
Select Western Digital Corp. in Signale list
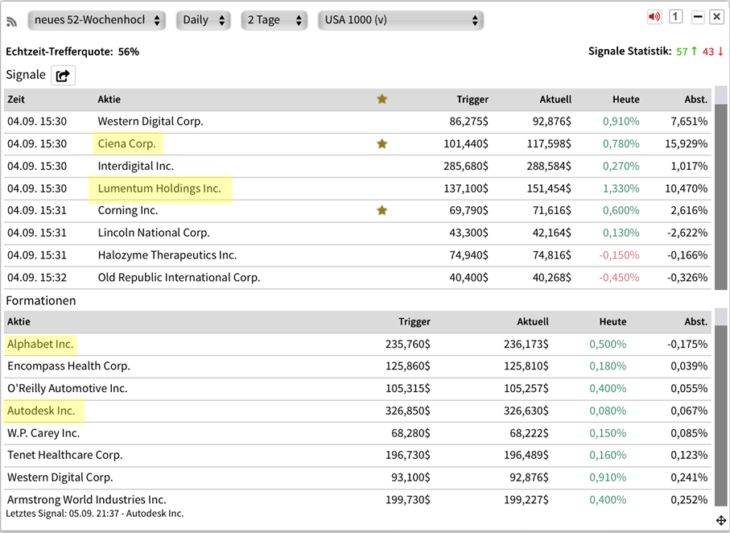(358, 121)
